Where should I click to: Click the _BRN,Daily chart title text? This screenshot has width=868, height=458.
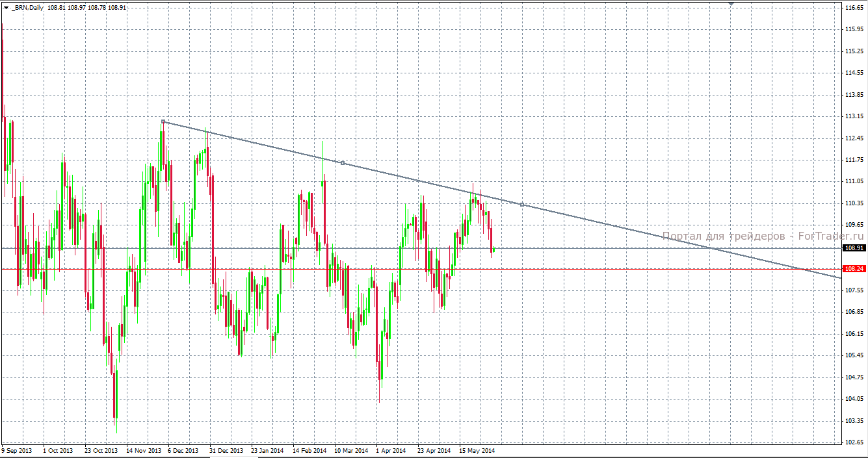(27, 8)
